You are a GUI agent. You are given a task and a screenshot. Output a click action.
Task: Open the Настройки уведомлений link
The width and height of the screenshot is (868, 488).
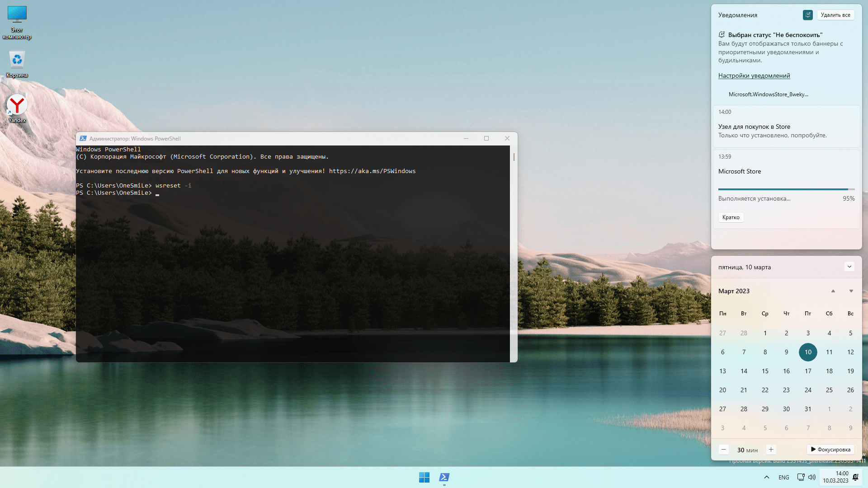click(754, 75)
